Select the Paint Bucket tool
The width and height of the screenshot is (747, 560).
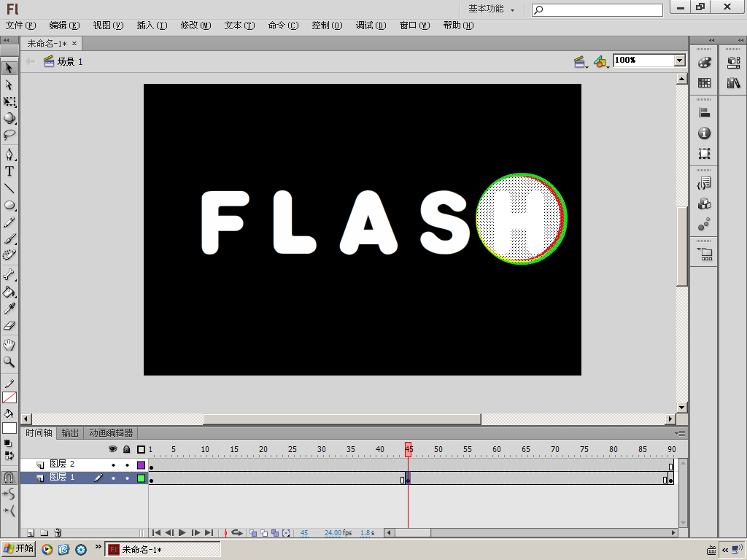(x=9, y=292)
